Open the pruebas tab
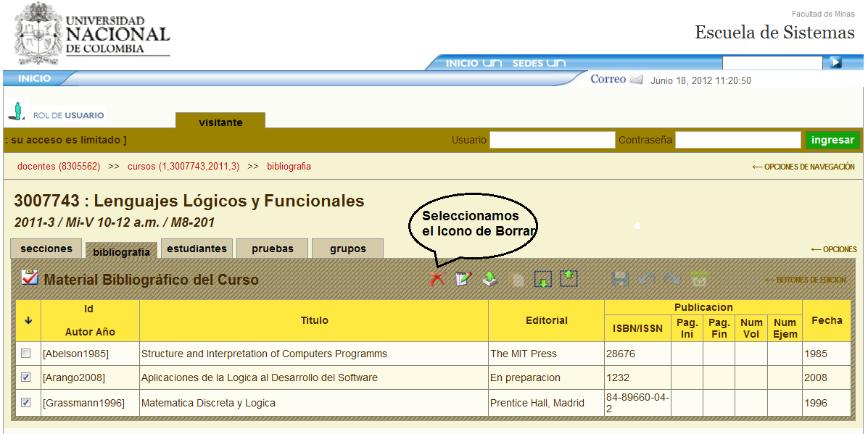The width and height of the screenshot is (868, 434). coord(273,249)
